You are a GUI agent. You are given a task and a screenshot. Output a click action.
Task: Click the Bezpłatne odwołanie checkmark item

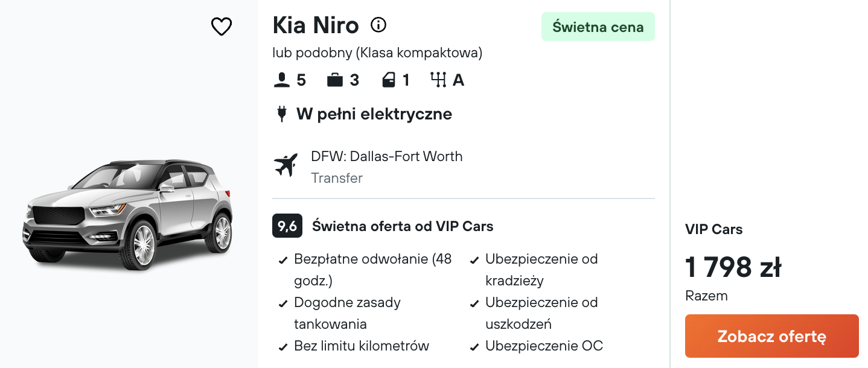(x=366, y=270)
